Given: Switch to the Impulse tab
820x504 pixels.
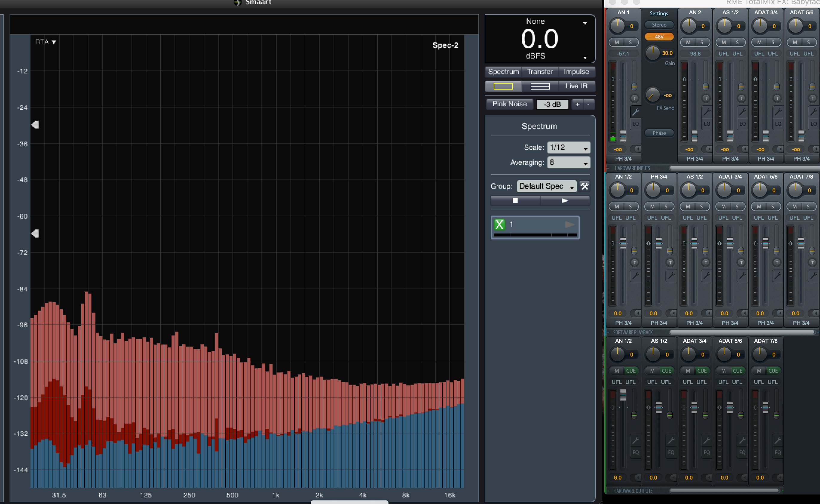Looking at the screenshot, I should (576, 72).
